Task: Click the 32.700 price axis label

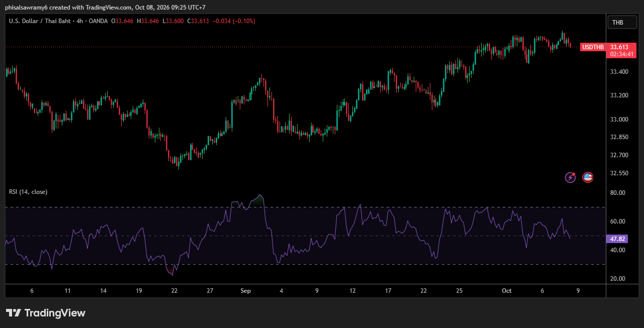Action: (x=619, y=155)
